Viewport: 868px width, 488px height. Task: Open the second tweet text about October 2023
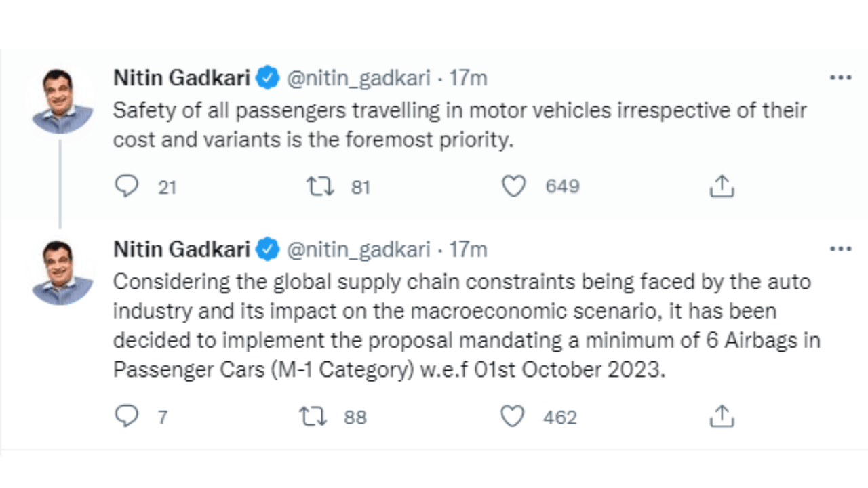tap(461, 325)
